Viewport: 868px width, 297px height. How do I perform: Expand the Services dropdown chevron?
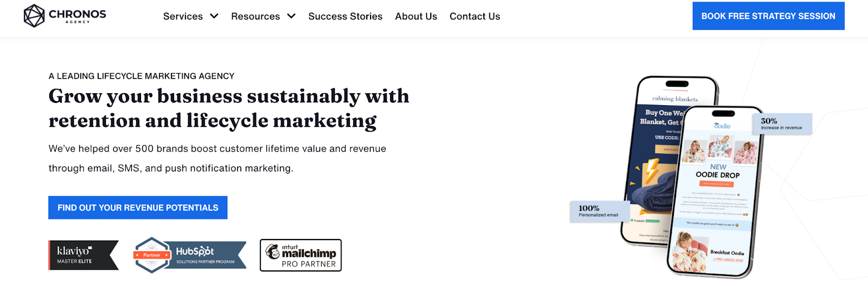point(214,16)
